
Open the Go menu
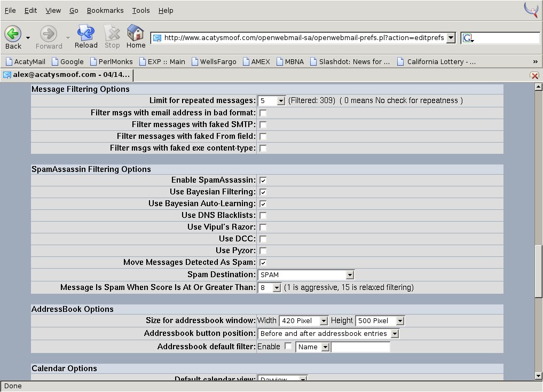(74, 10)
